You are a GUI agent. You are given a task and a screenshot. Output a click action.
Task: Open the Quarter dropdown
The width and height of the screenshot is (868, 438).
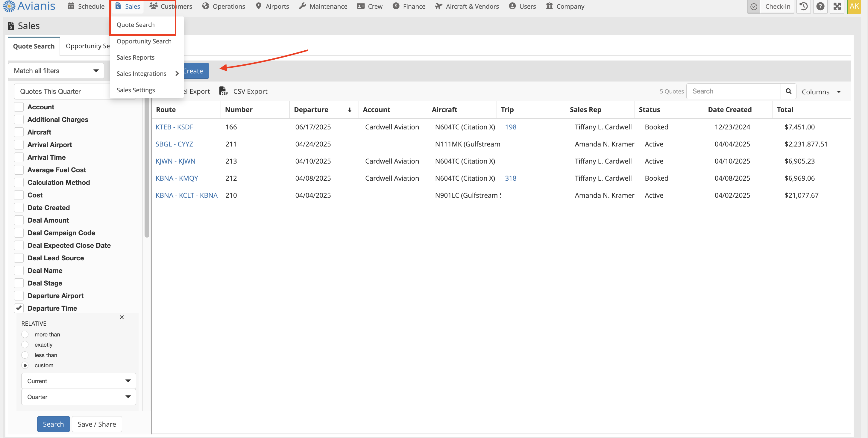pyautogui.click(x=78, y=397)
